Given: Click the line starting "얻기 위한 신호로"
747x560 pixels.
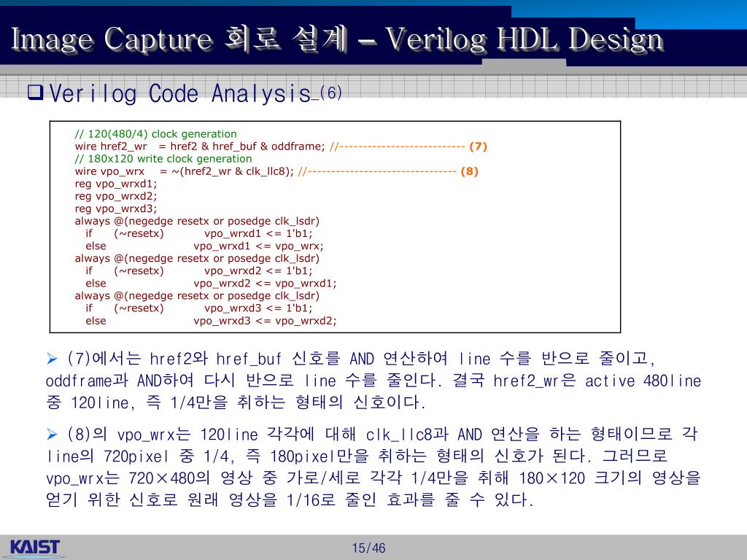Looking at the screenshot, I should click(x=290, y=499).
